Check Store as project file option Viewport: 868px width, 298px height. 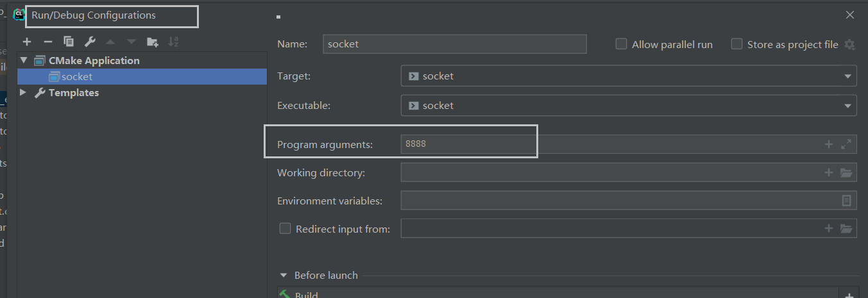point(736,44)
